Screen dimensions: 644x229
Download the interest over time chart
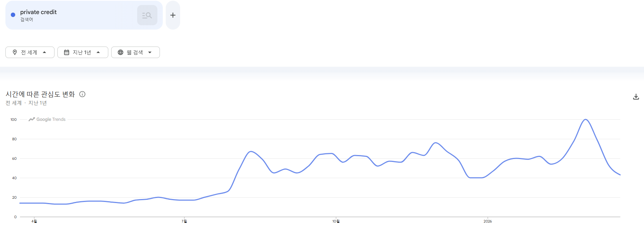(x=636, y=97)
